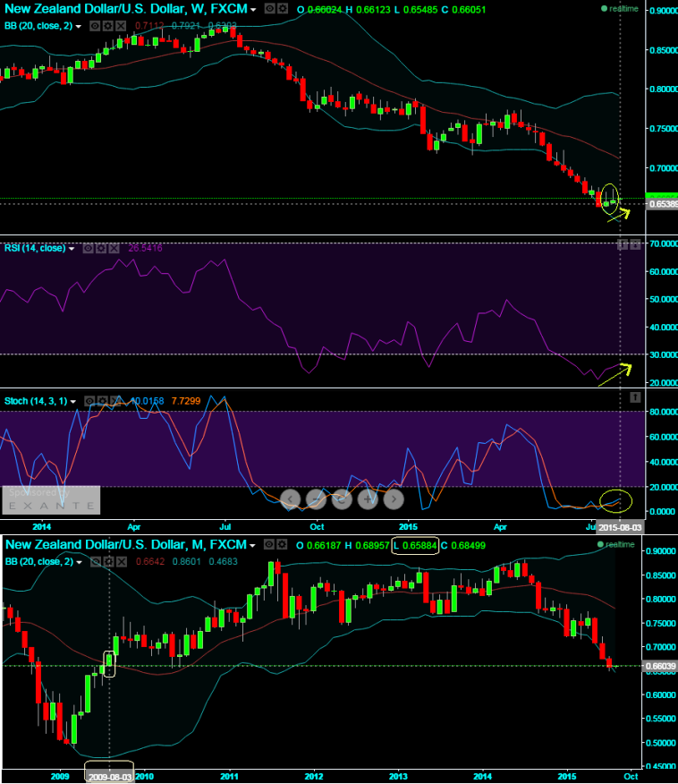This screenshot has width=678, height=784.
Task: Click monthly close value C 0.68499
Action: tap(463, 545)
